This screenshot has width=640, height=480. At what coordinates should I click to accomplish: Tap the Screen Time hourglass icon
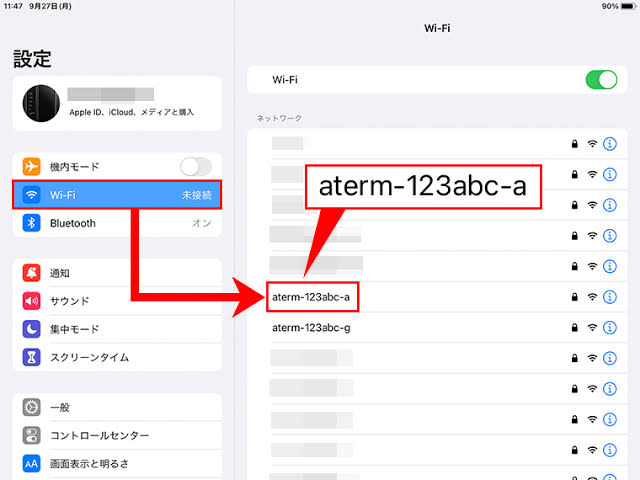(x=31, y=357)
